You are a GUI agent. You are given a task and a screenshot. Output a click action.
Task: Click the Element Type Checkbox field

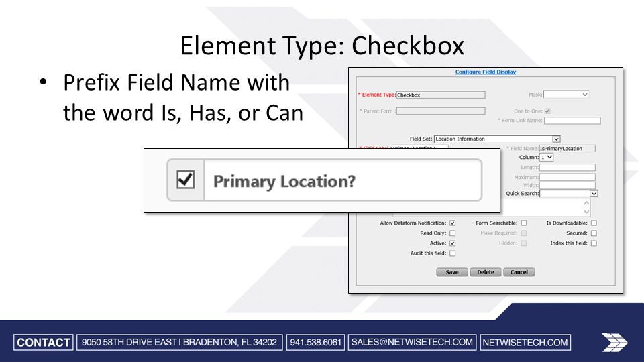click(x=440, y=95)
